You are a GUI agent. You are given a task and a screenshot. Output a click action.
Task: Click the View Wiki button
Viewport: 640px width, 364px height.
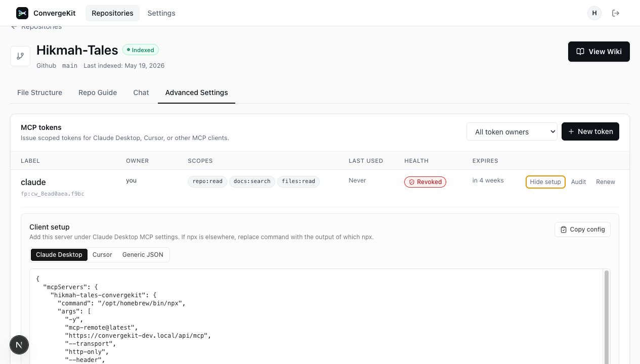pos(599,52)
